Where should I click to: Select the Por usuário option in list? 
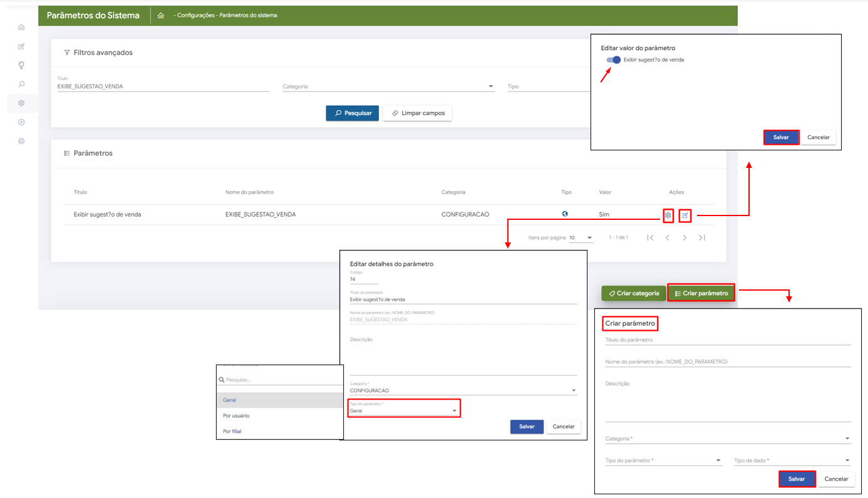click(x=236, y=416)
